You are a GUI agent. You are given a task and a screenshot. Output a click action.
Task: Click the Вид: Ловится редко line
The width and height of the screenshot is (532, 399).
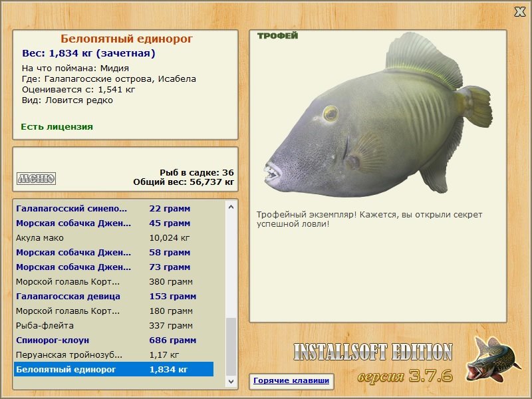click(x=67, y=100)
